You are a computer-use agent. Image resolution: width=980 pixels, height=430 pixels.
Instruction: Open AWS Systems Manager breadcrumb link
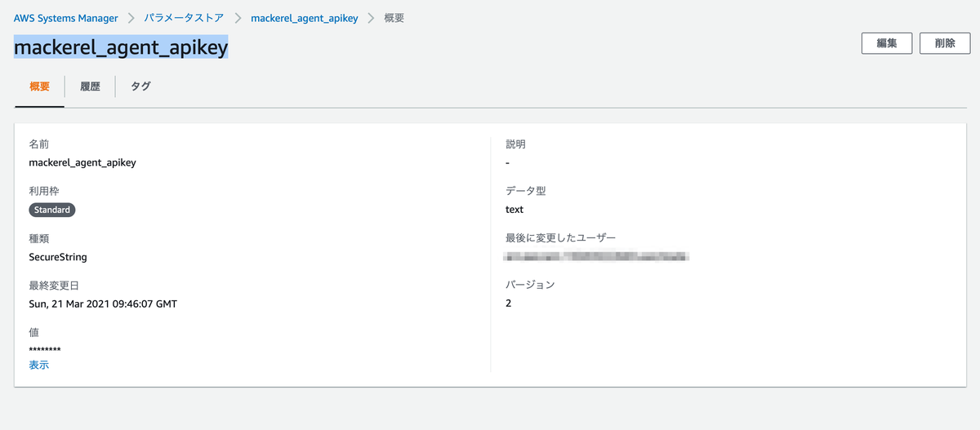[66, 18]
